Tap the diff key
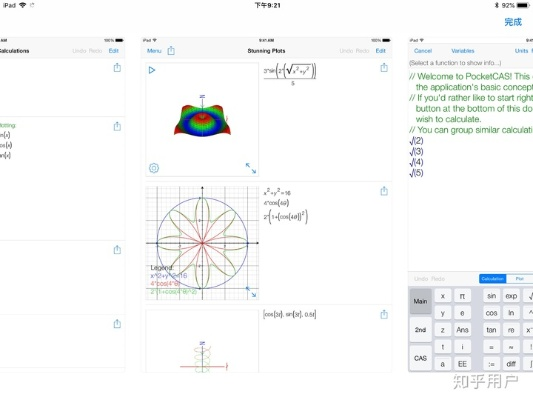 (511, 364)
